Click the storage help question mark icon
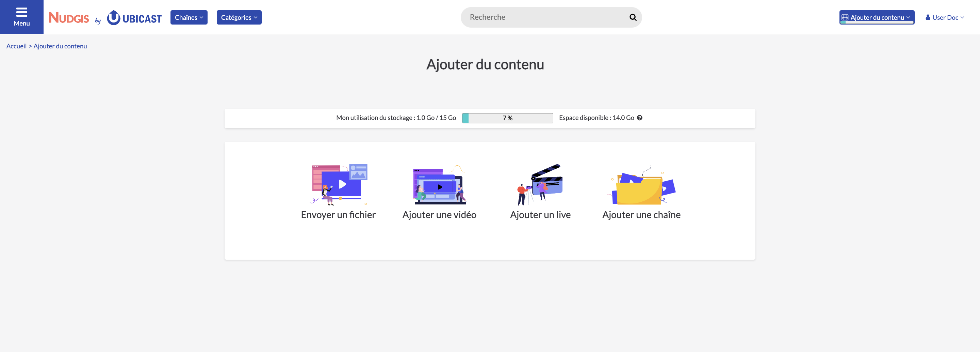 [x=639, y=118]
